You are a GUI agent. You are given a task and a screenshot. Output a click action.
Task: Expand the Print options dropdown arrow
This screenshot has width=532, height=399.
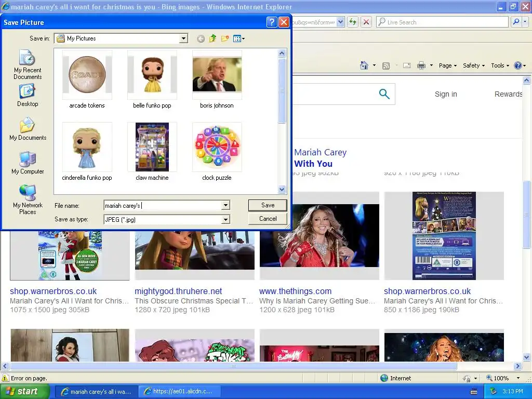pos(431,65)
